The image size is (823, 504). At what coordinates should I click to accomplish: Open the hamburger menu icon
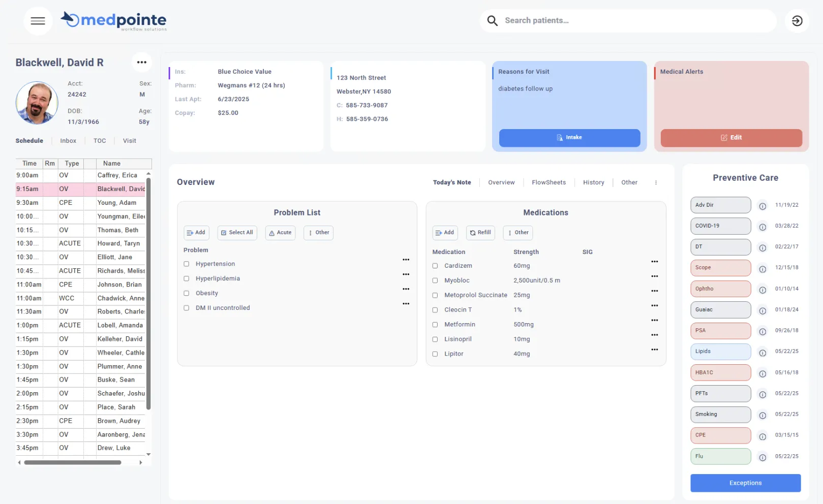click(x=38, y=21)
